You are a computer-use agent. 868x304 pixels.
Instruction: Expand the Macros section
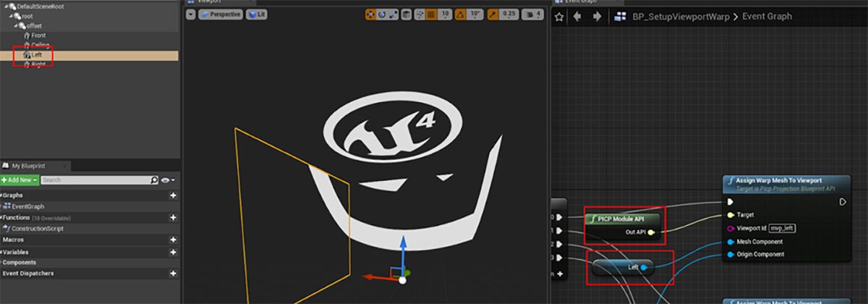[x=13, y=240]
